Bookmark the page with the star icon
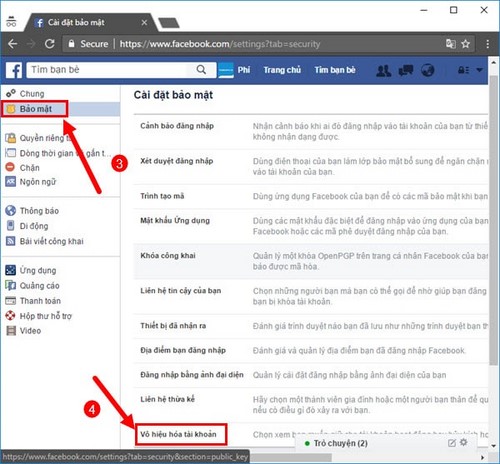 pyautogui.click(x=466, y=44)
